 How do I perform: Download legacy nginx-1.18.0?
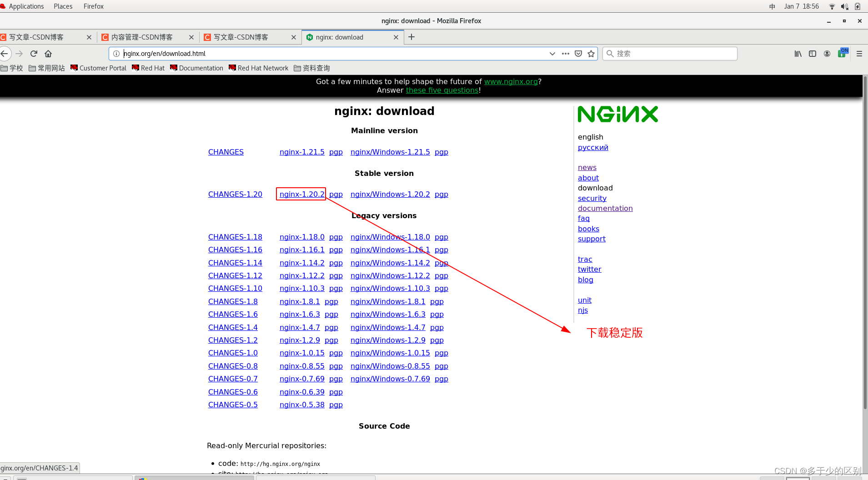(x=302, y=237)
